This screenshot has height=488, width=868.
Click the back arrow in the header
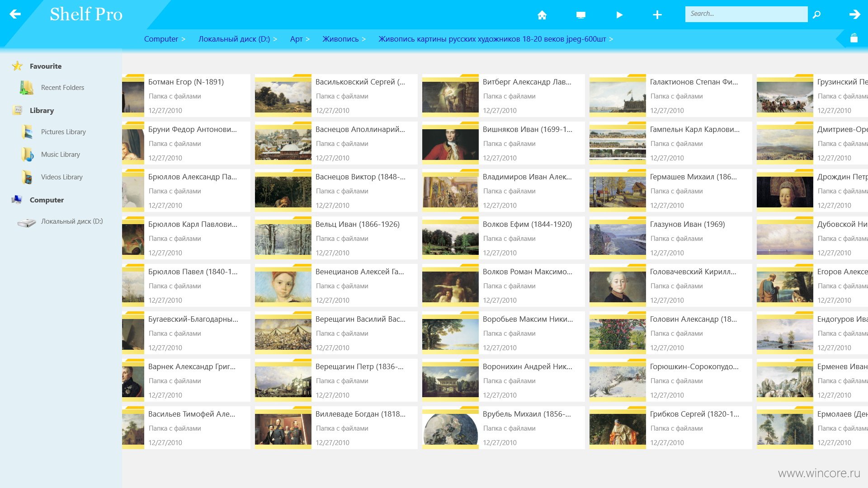point(15,14)
